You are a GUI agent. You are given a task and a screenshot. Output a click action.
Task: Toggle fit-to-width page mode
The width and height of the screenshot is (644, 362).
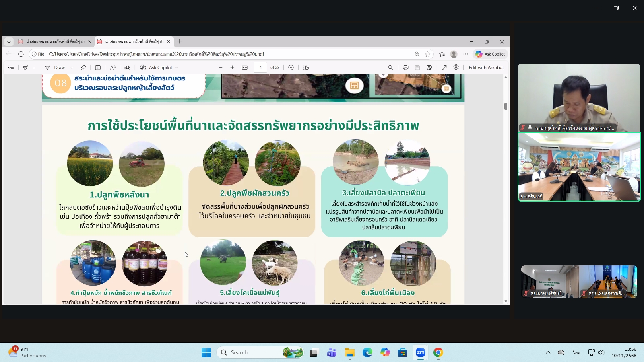[245, 67]
